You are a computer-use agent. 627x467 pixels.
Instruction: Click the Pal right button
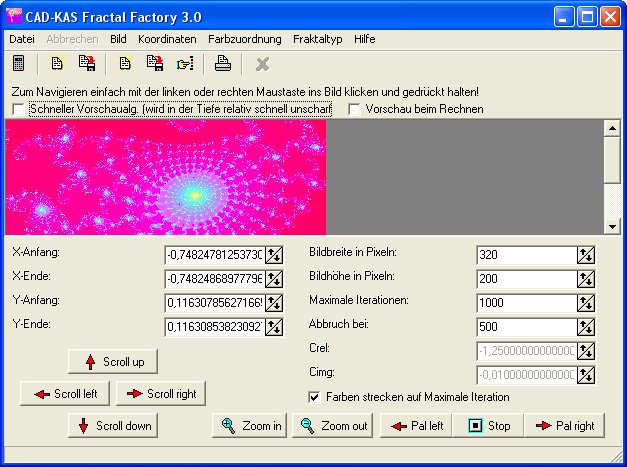point(565,426)
